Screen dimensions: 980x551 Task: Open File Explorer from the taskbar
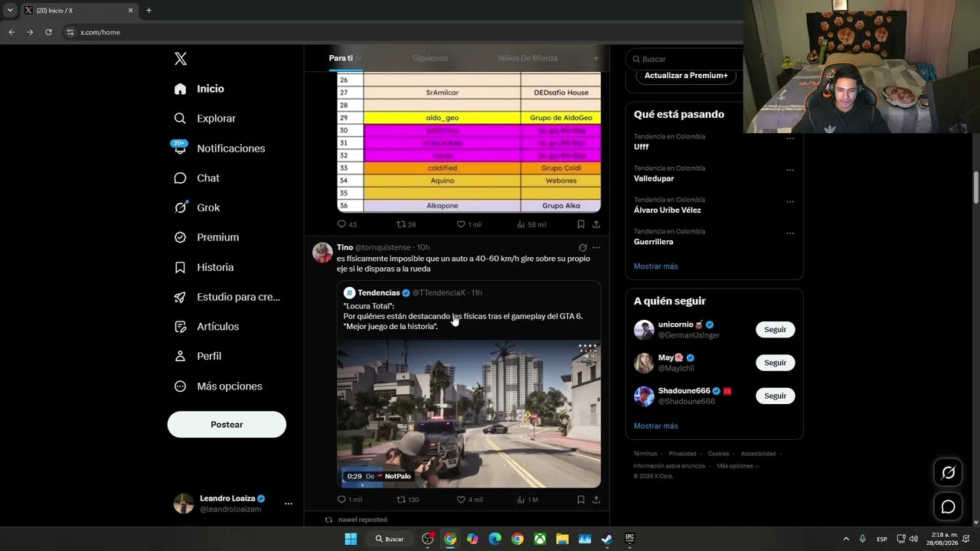(562, 539)
